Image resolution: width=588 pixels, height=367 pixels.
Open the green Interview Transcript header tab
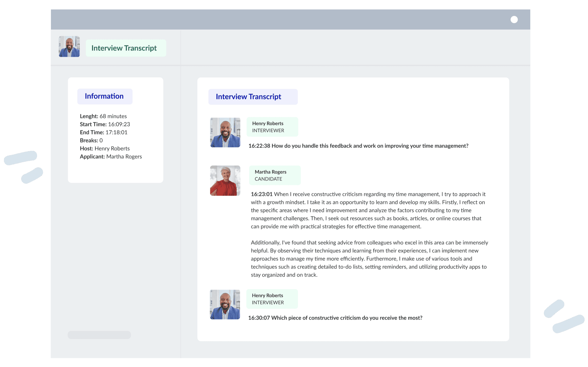click(126, 48)
